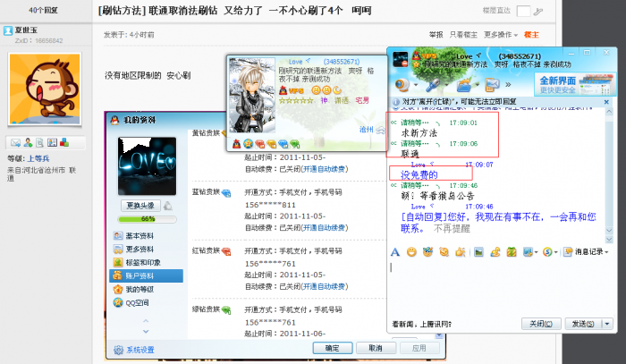
Task: Click the 看新闻，上腾讯网 link
Action: [x=421, y=324]
